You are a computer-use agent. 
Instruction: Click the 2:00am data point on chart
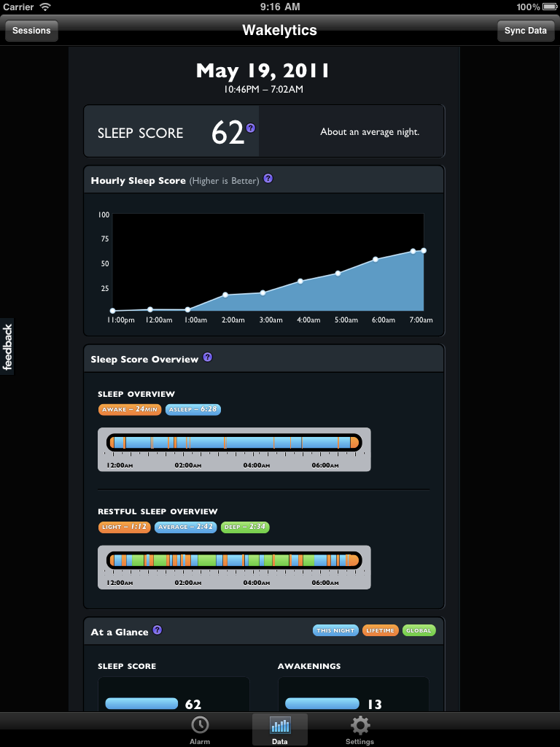[225, 295]
